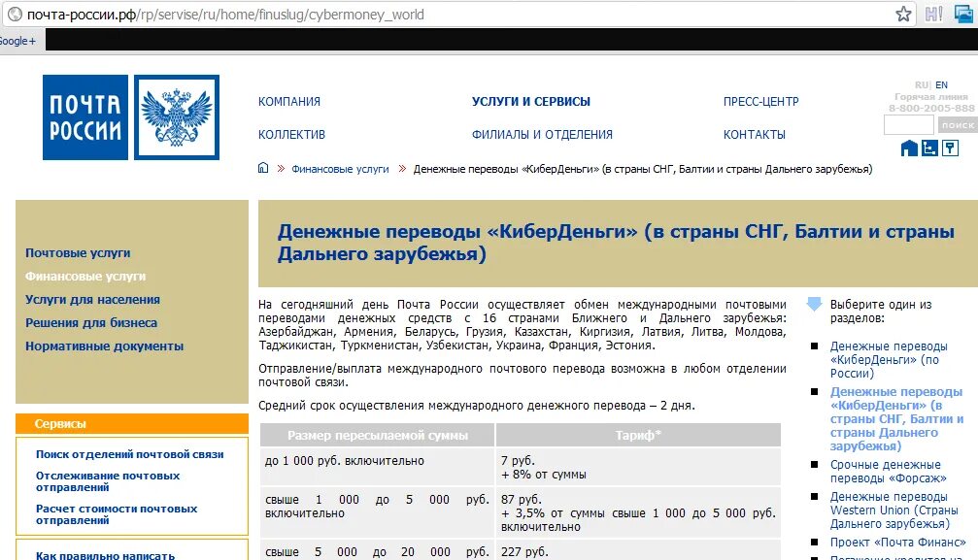
Task: Open the Google+ bookmark
Action: point(17,41)
